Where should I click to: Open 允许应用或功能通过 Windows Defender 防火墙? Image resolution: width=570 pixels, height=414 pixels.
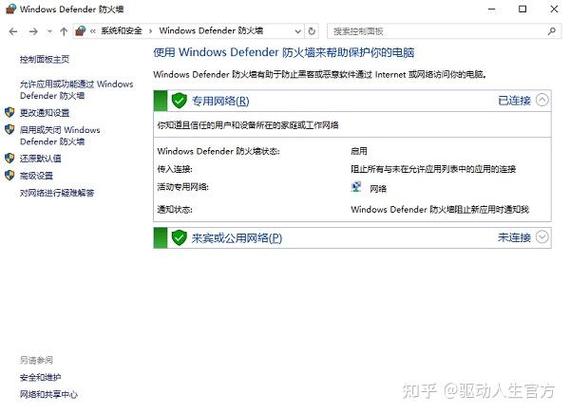pos(76,90)
